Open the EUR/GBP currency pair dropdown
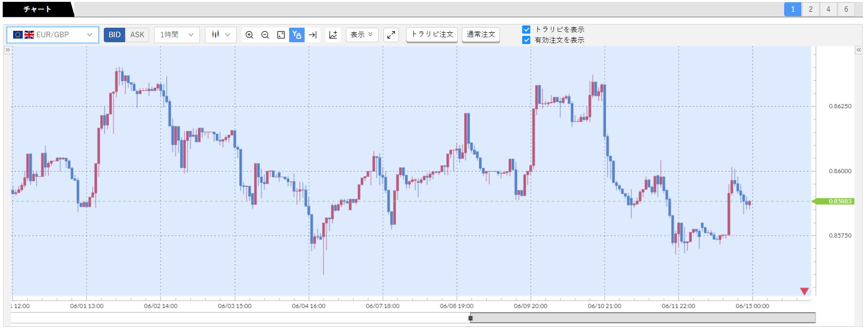This screenshot has height=330, width=868. pos(53,35)
